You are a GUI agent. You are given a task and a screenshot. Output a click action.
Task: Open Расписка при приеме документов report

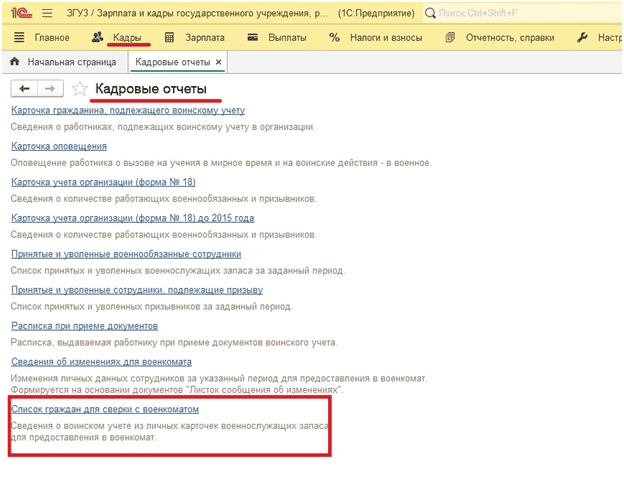coord(84,326)
